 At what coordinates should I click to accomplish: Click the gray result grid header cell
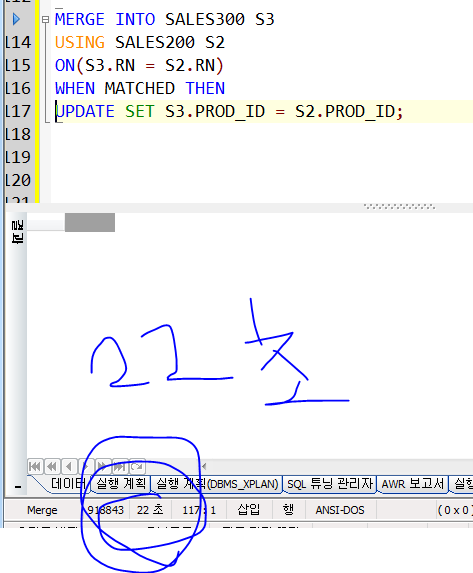[x=90, y=223]
